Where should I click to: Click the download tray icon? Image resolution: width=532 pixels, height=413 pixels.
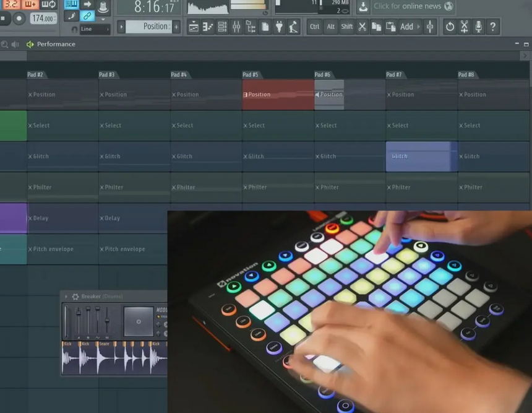point(363,6)
